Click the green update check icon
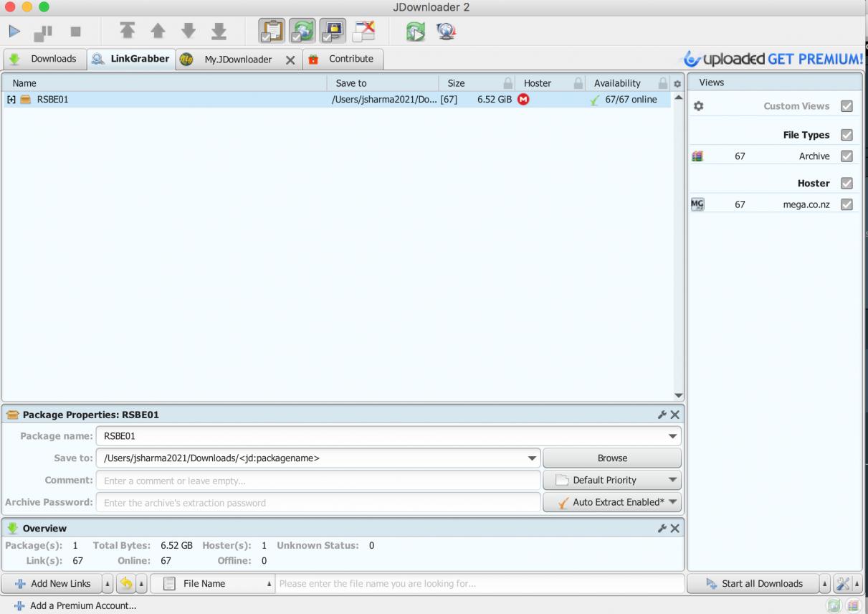Screen dimensions: 868x614 click(416, 32)
